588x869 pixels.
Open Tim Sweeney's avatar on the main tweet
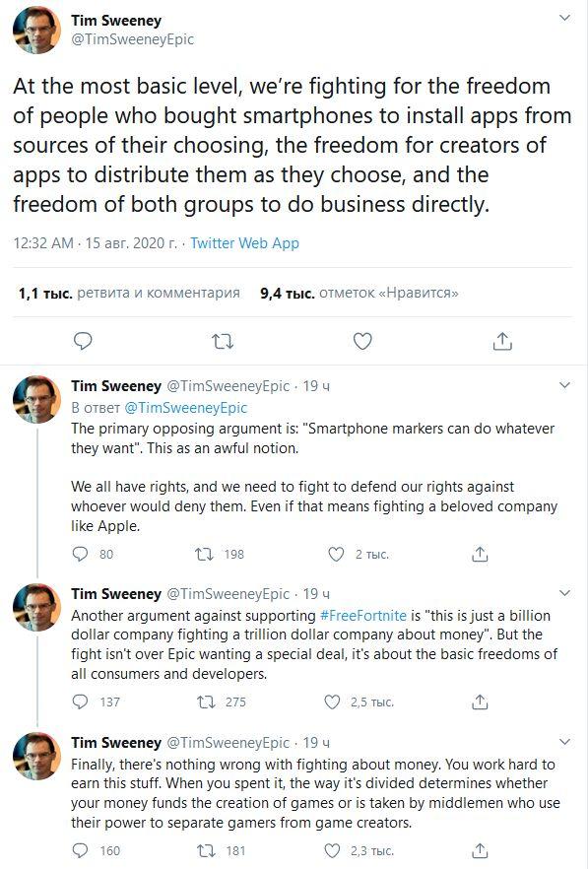click(x=37, y=30)
